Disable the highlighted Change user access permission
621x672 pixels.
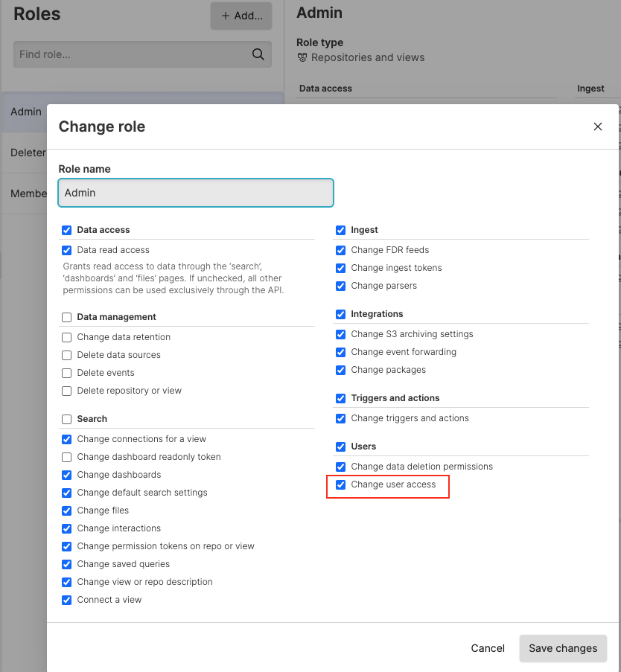pyautogui.click(x=340, y=486)
